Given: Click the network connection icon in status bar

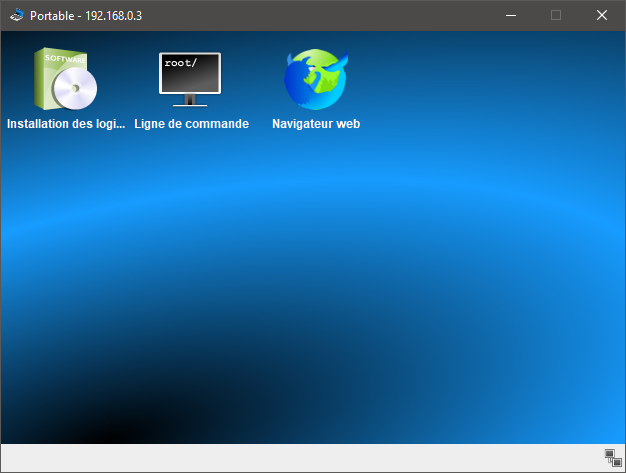Looking at the screenshot, I should click(x=612, y=458).
